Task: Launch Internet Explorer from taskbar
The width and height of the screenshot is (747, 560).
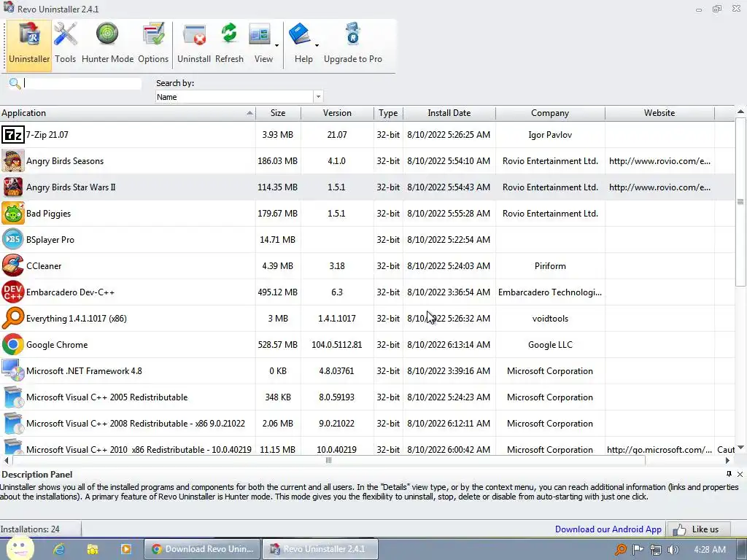Action: pos(59,549)
